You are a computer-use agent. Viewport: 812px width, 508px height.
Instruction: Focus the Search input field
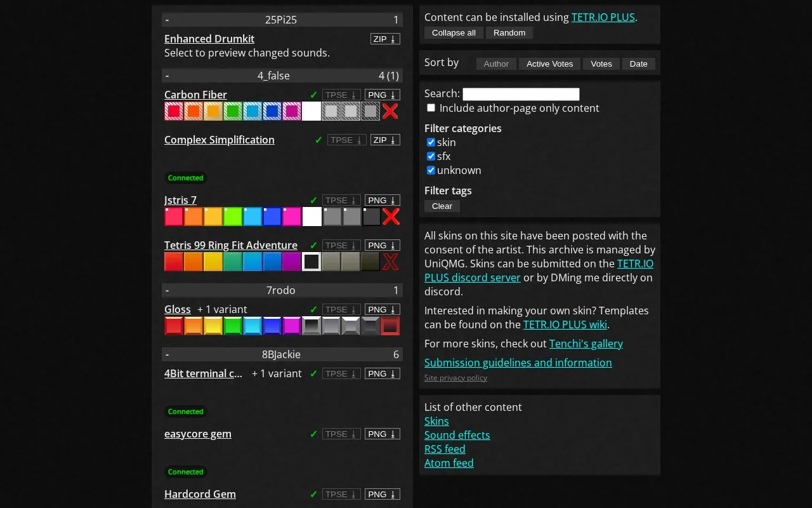[x=521, y=94]
